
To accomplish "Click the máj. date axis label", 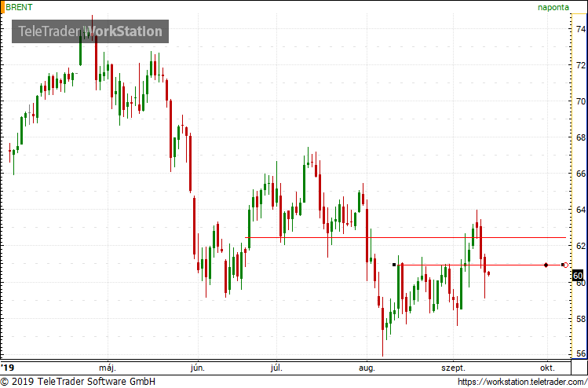I will 109,367.
